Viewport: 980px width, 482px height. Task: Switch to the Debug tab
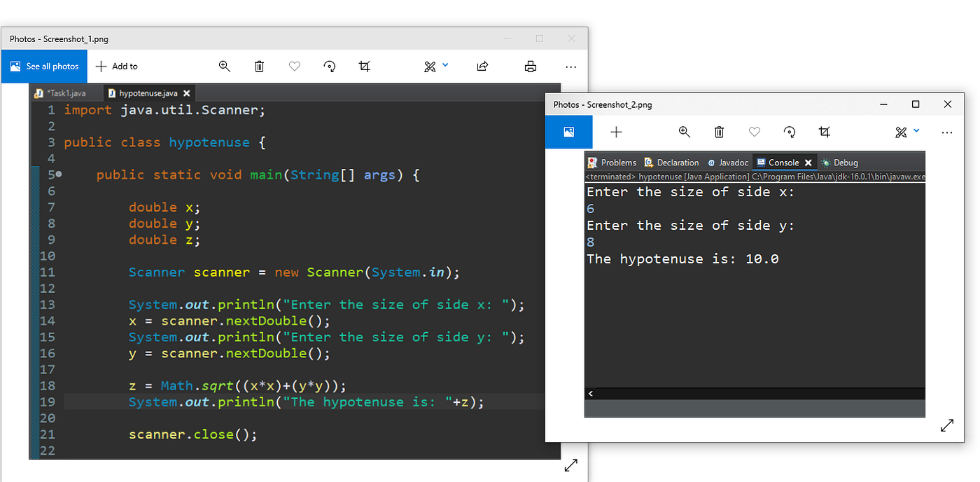pyautogui.click(x=839, y=163)
